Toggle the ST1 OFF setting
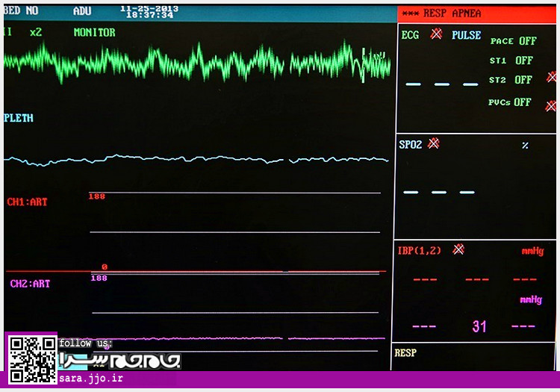This screenshot has height=392, width=560. click(511, 60)
